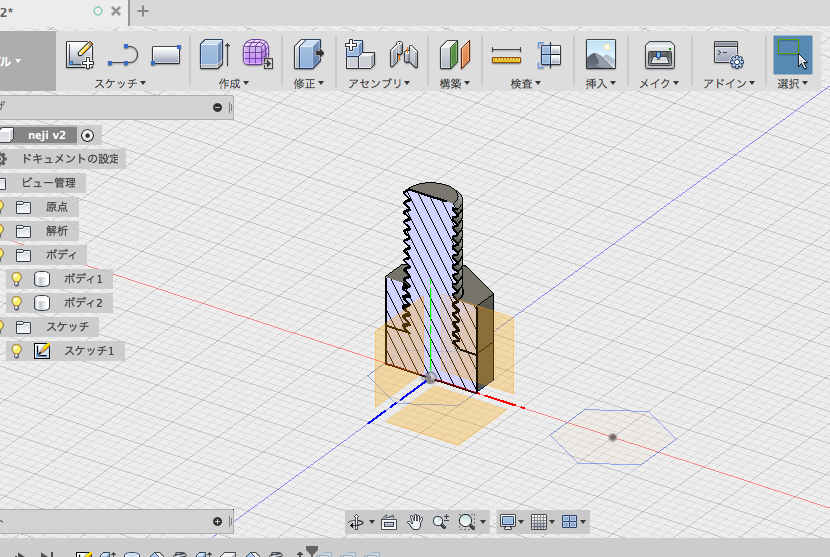Open the Grid and Snaps settings dropdown

tap(544, 522)
